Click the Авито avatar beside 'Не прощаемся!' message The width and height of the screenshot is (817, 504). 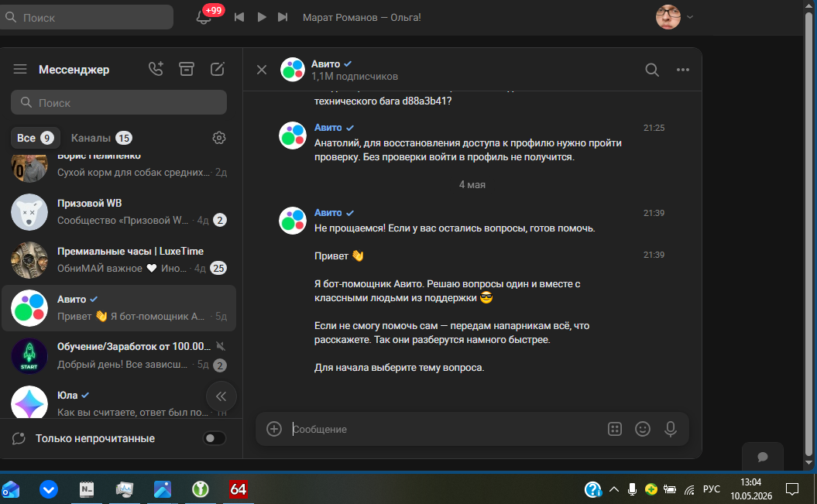(292, 221)
